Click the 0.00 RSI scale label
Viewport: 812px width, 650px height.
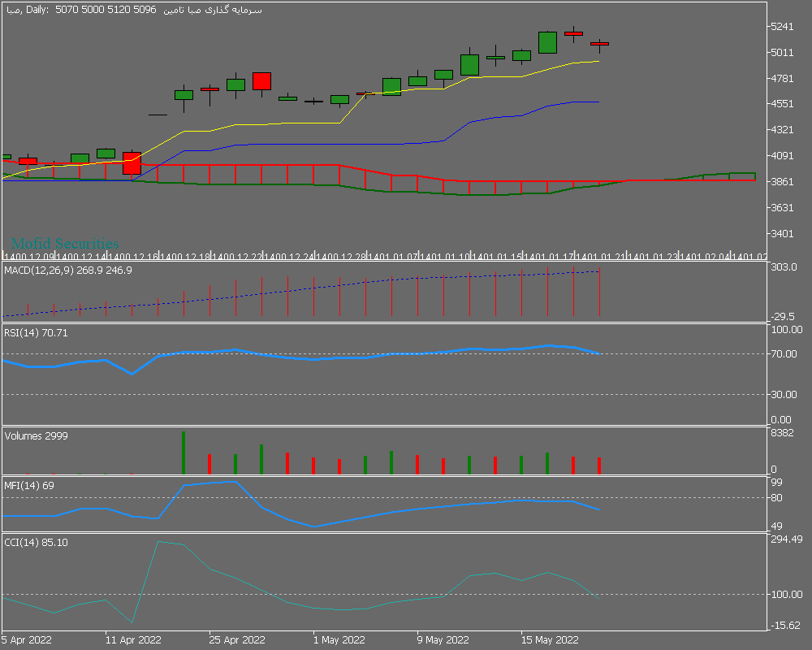pyautogui.click(x=781, y=420)
